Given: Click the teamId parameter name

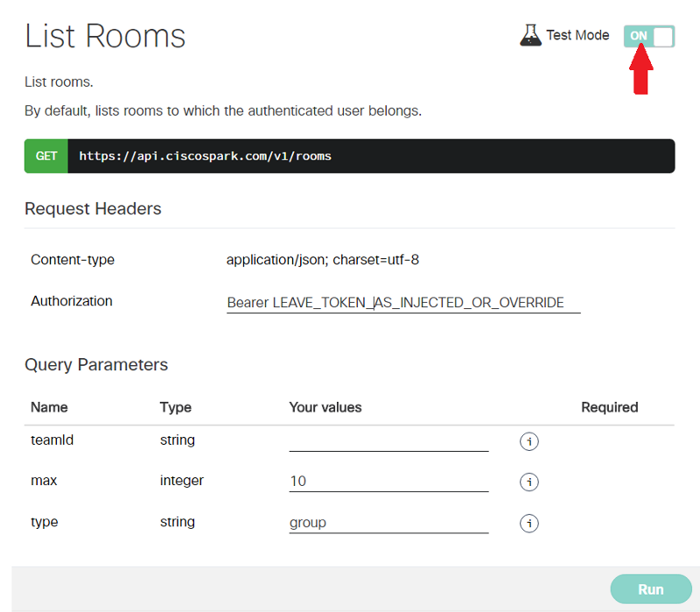Looking at the screenshot, I should point(52,440).
